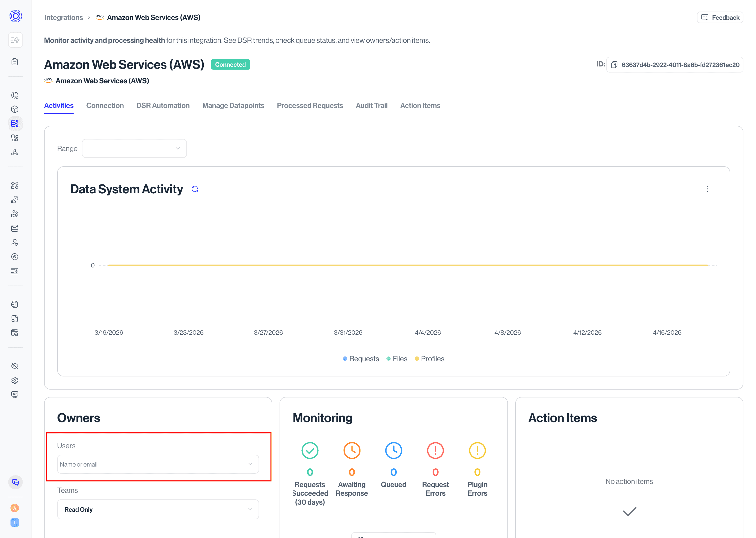756x538 pixels.
Task: Click the Data System Activity heading
Action: 127,189
